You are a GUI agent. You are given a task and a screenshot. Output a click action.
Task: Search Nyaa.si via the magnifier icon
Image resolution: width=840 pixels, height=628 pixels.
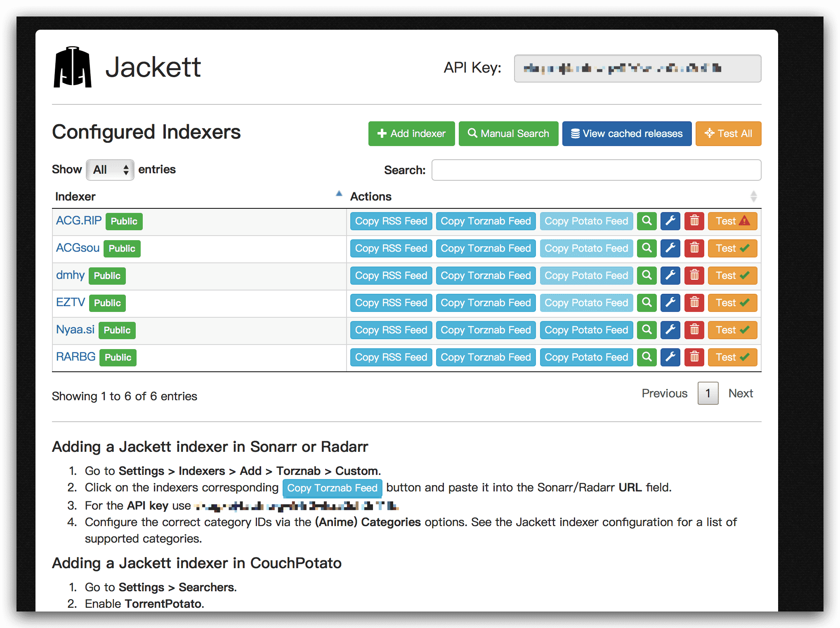click(x=647, y=330)
